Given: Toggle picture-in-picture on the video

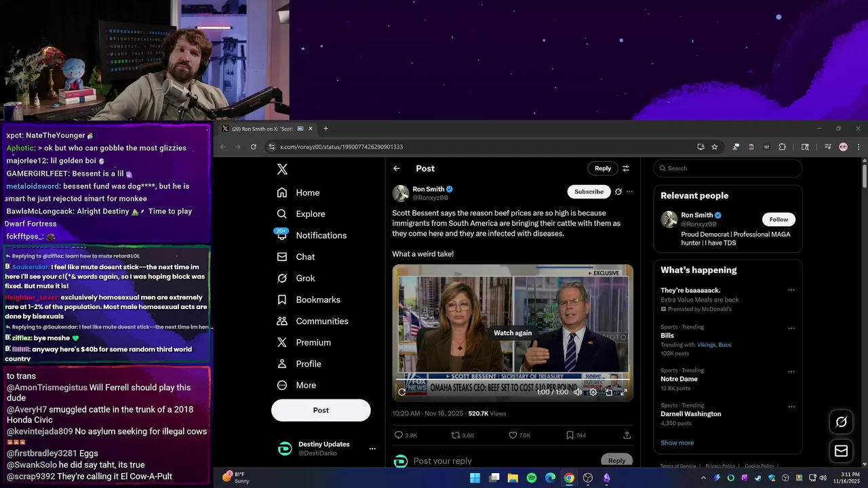Looking at the screenshot, I should click(x=609, y=392).
